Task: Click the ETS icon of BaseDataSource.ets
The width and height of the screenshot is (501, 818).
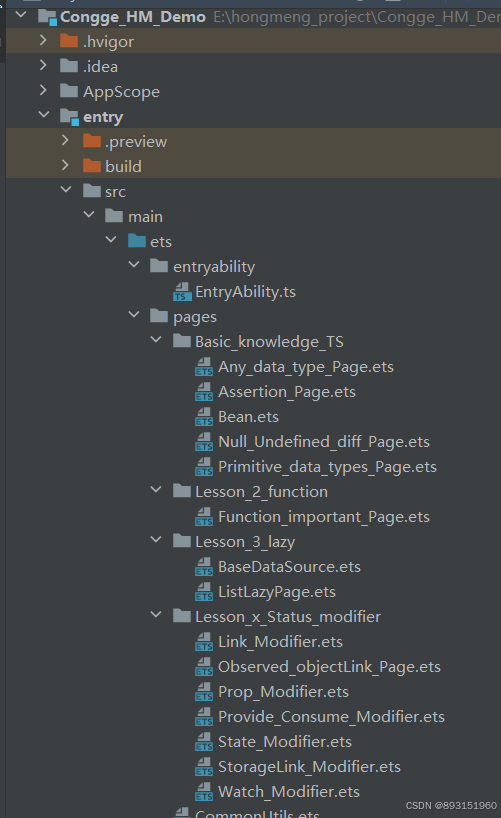Action: click(204, 567)
